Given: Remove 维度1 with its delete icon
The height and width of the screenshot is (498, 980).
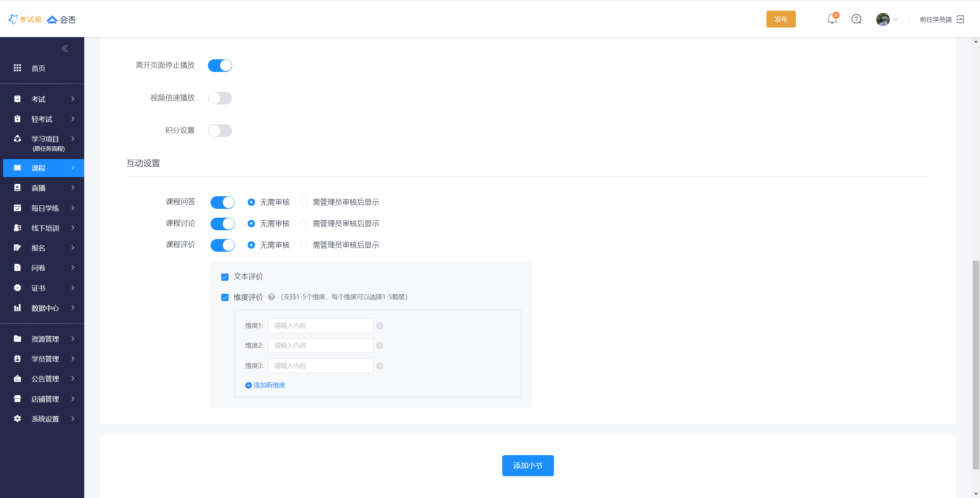Looking at the screenshot, I should (379, 326).
